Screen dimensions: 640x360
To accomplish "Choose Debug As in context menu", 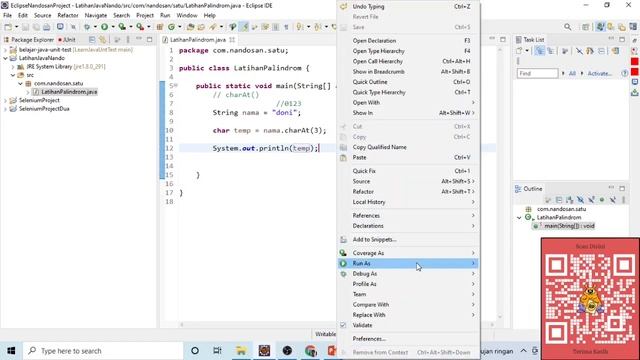I will tap(408, 273).
